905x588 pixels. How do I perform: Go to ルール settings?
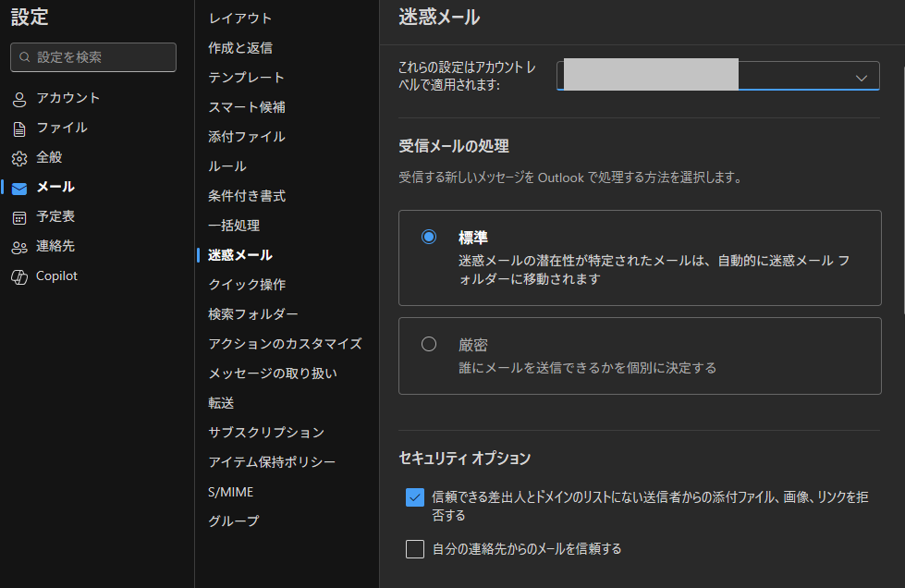click(x=227, y=166)
